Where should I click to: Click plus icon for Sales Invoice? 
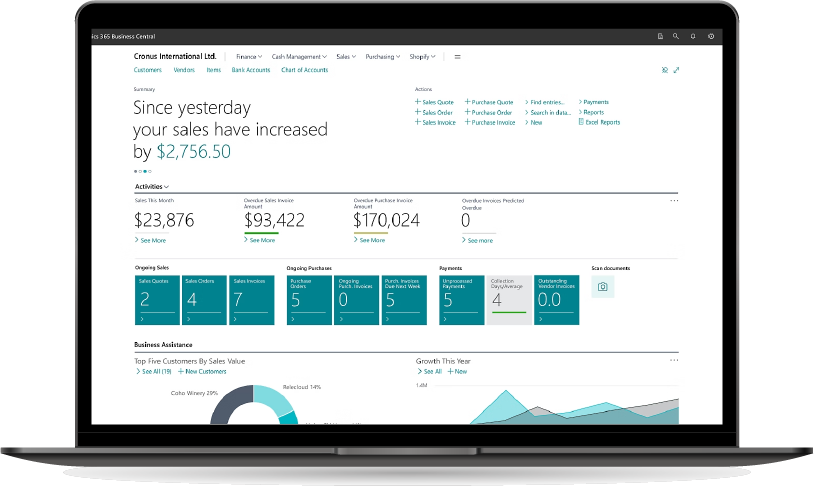click(x=417, y=122)
